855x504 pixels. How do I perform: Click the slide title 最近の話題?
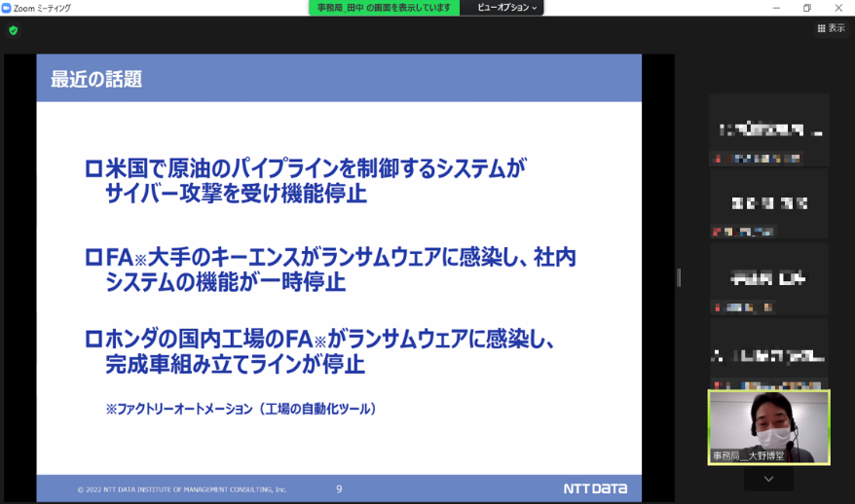point(96,80)
